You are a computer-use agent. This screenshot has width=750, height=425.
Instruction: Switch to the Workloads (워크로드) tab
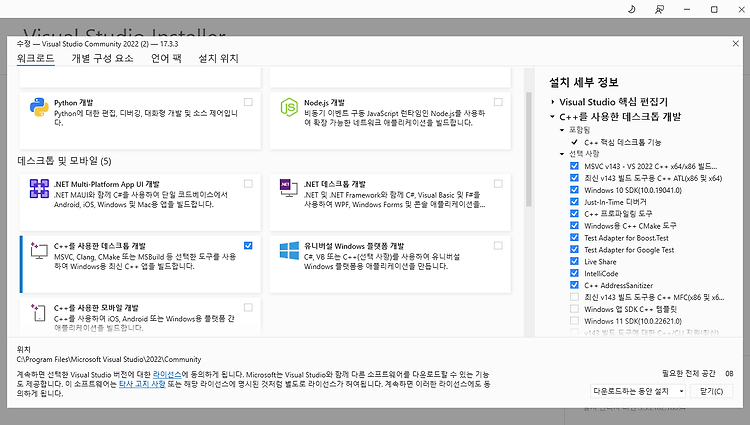pyautogui.click(x=35, y=58)
